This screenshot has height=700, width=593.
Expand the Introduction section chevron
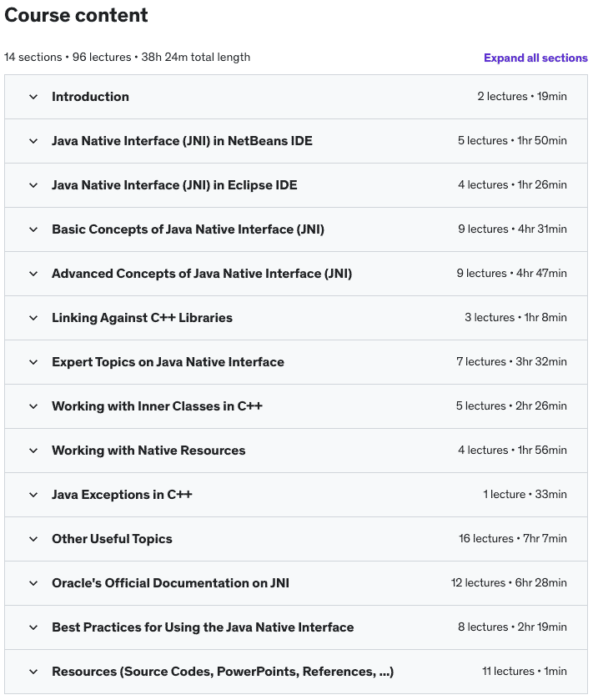coord(33,97)
